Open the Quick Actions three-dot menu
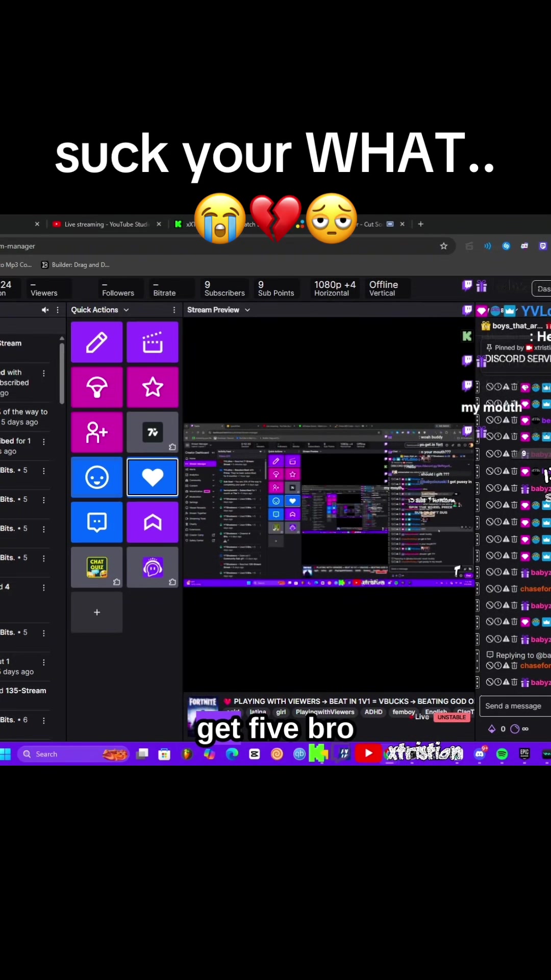Viewport: 551px width, 980px height. tap(174, 310)
